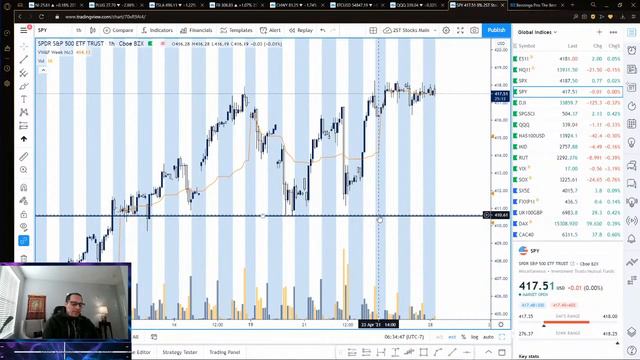The height and width of the screenshot is (360, 640).
Task: Maximize the bottom panel
Action: [x=502, y=352]
